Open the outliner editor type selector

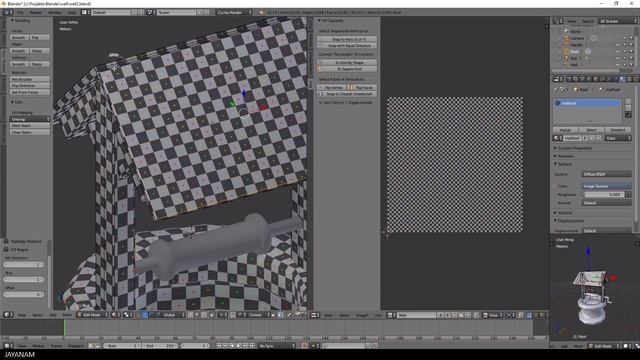[x=558, y=21]
